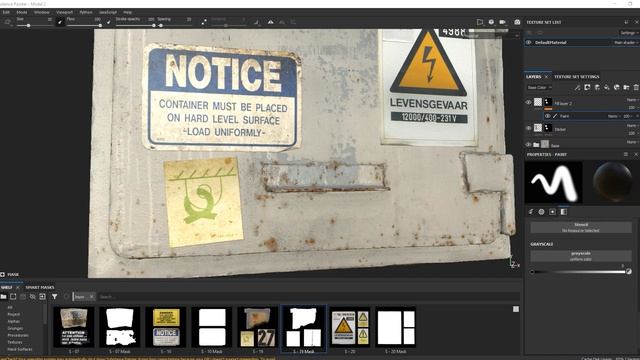Screen dimensions: 640x360
Task: Click the add paint layer icon
Action: pos(597,87)
